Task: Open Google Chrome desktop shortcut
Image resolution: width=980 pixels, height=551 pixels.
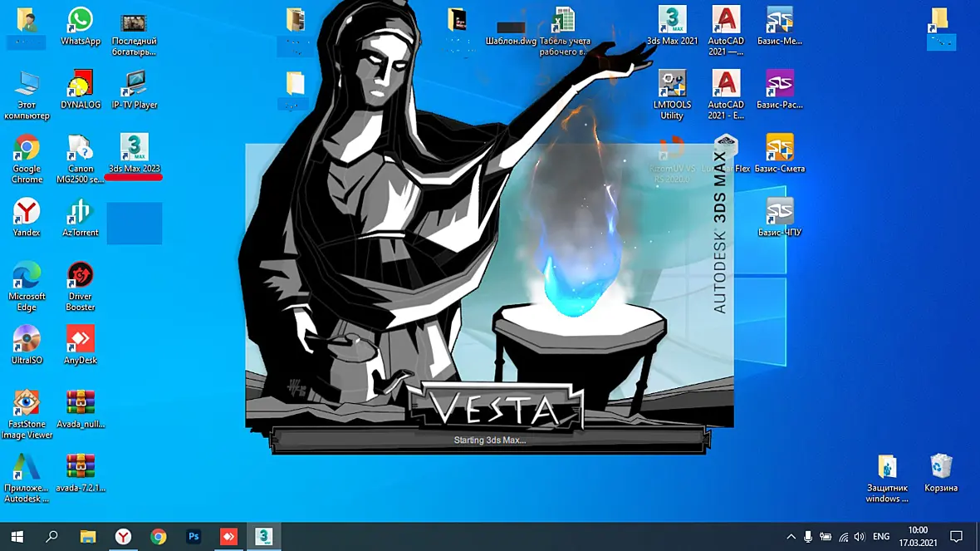Action: pos(27,159)
